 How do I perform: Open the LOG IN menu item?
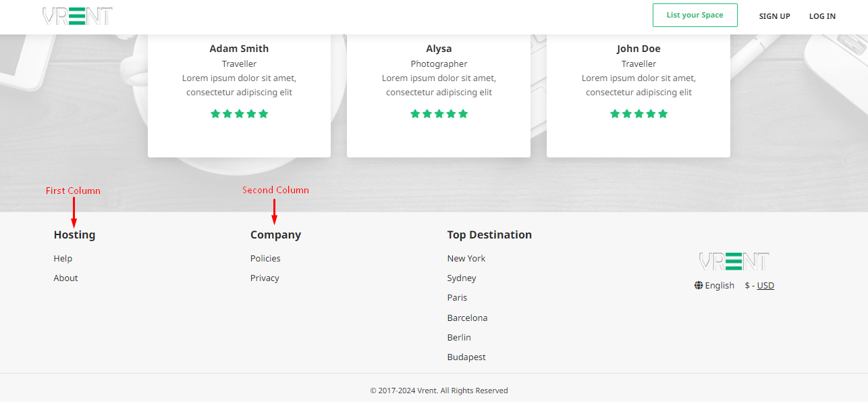coord(822,16)
